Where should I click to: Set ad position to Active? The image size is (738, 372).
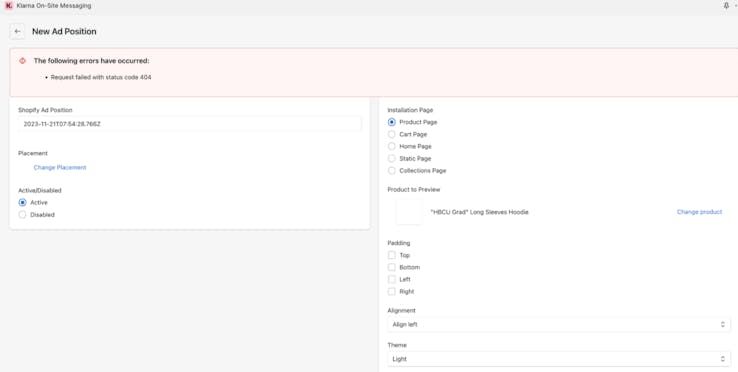tap(23, 202)
